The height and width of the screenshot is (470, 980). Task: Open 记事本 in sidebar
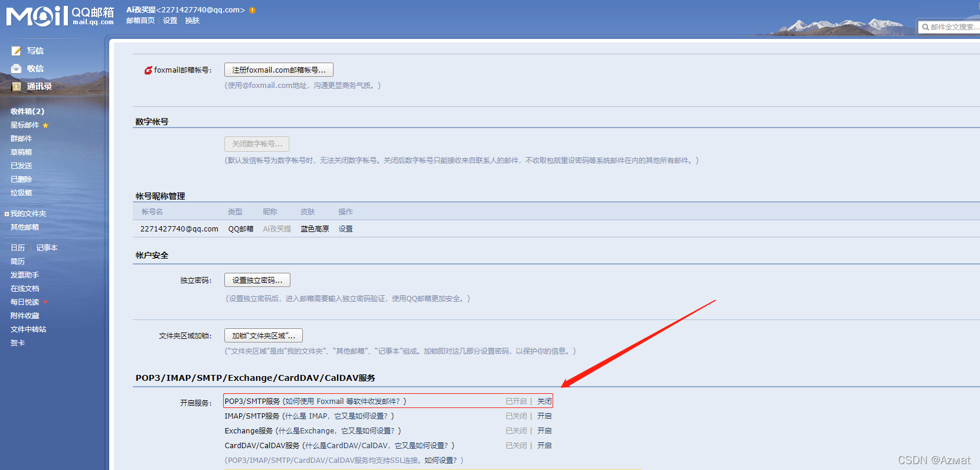(x=47, y=248)
